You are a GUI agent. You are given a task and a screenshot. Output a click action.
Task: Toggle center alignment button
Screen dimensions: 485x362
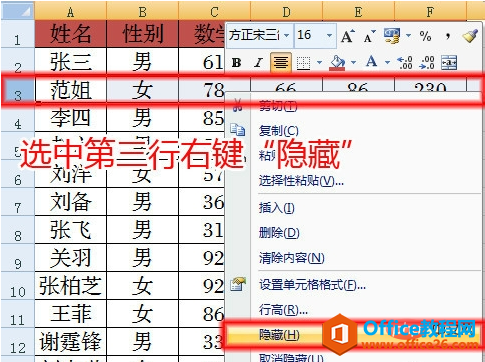281,63
